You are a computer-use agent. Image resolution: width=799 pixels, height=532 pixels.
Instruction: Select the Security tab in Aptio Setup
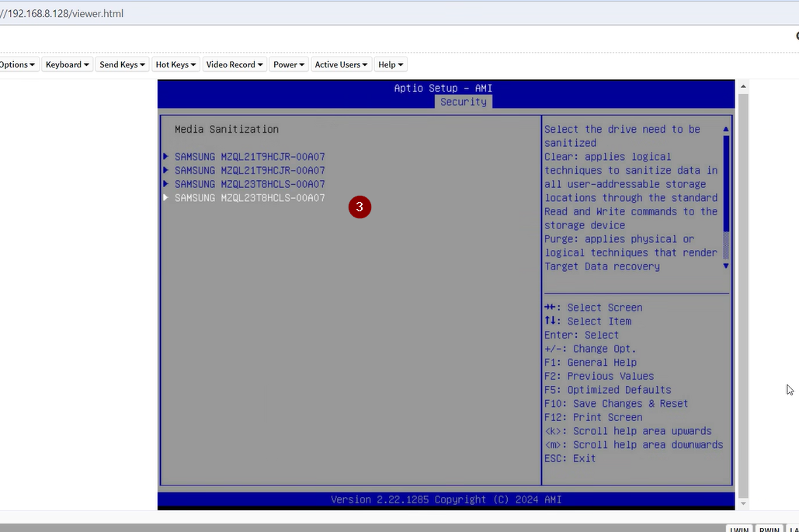coord(464,102)
